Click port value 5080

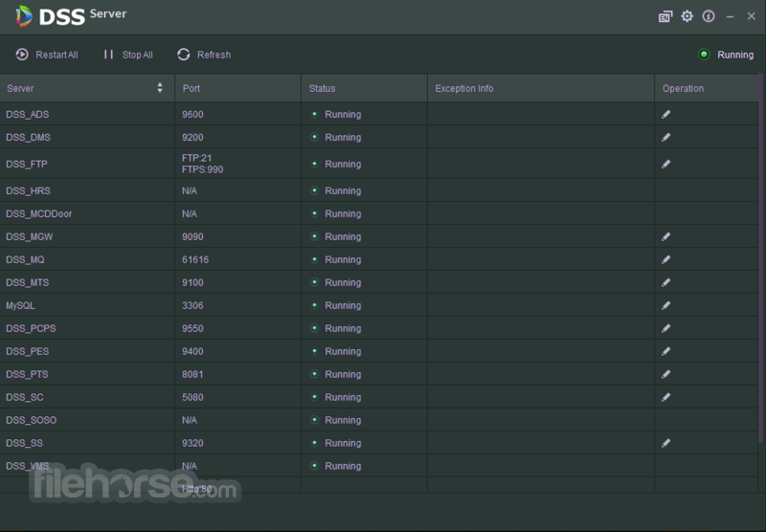[x=192, y=397]
